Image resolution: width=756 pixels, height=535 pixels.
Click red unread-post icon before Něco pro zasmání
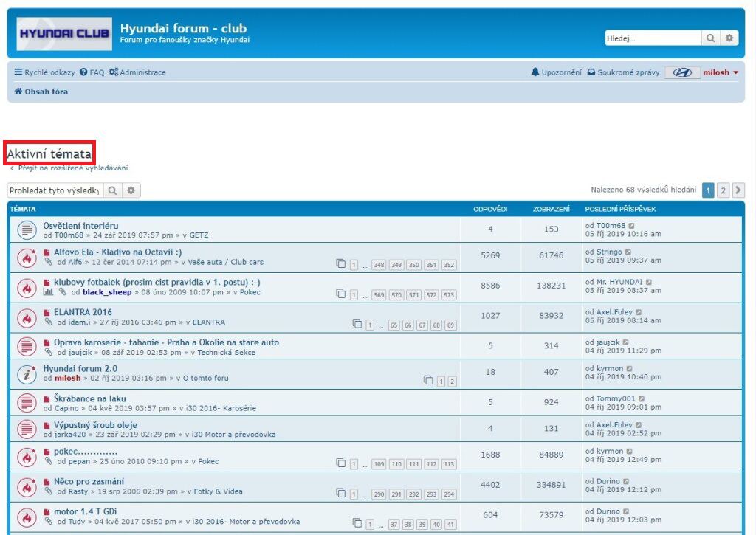click(x=47, y=482)
